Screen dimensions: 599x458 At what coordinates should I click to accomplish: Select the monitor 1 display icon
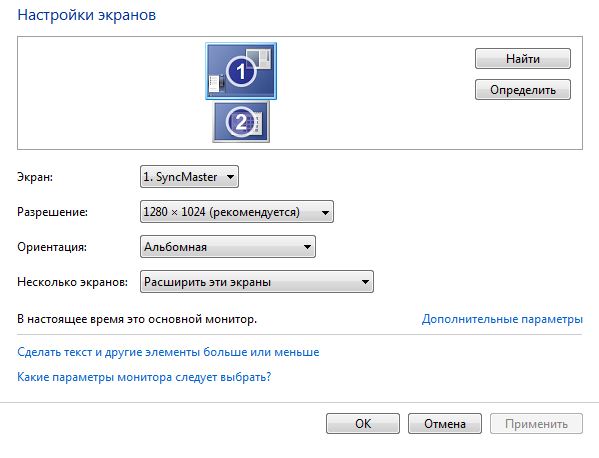[241, 71]
